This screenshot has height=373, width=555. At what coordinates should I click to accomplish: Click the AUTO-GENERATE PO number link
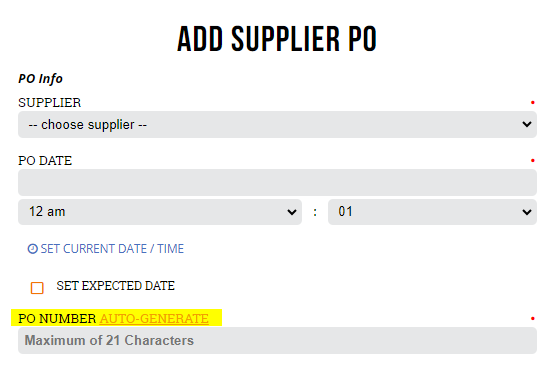tap(154, 319)
